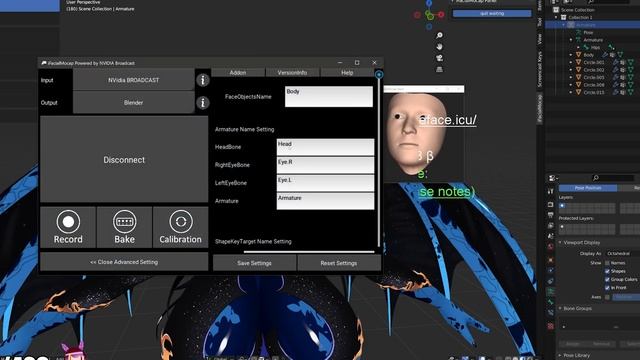640x360 pixels.
Task: Click FaceObjectsName field containing Body
Action: [x=329, y=96]
